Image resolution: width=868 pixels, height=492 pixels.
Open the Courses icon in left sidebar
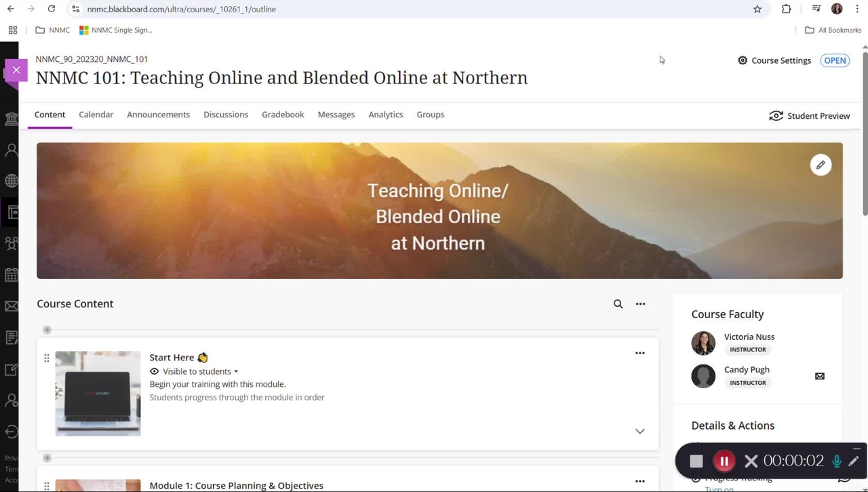click(x=12, y=212)
